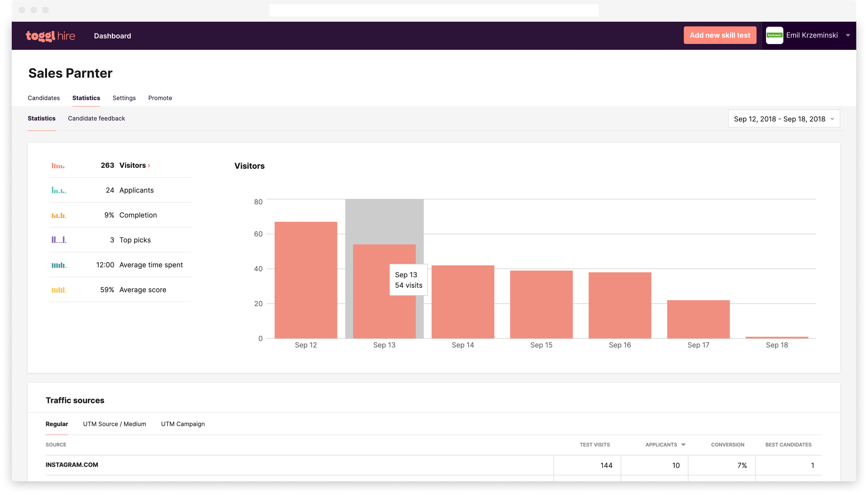868x495 pixels.
Task: Click the Average time spent chart icon
Action: (x=59, y=264)
